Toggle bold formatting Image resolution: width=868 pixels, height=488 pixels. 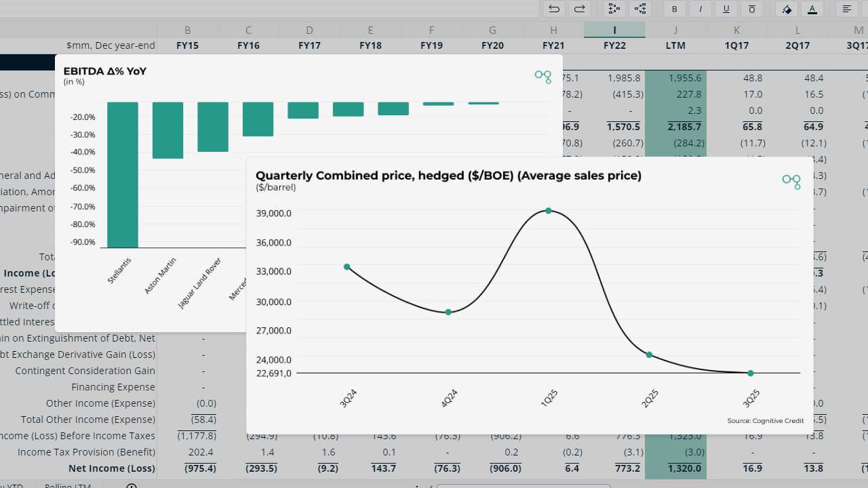point(675,9)
